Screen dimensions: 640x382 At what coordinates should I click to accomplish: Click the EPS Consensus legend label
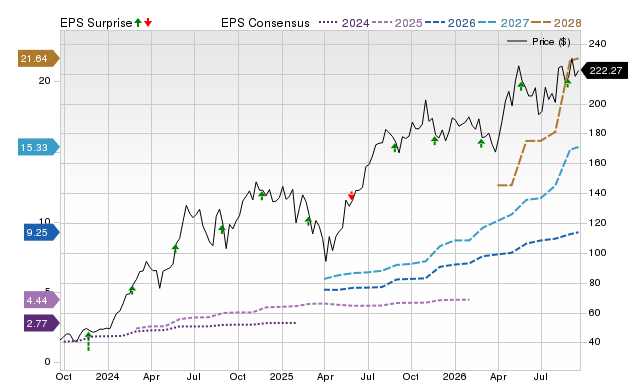coord(265,23)
